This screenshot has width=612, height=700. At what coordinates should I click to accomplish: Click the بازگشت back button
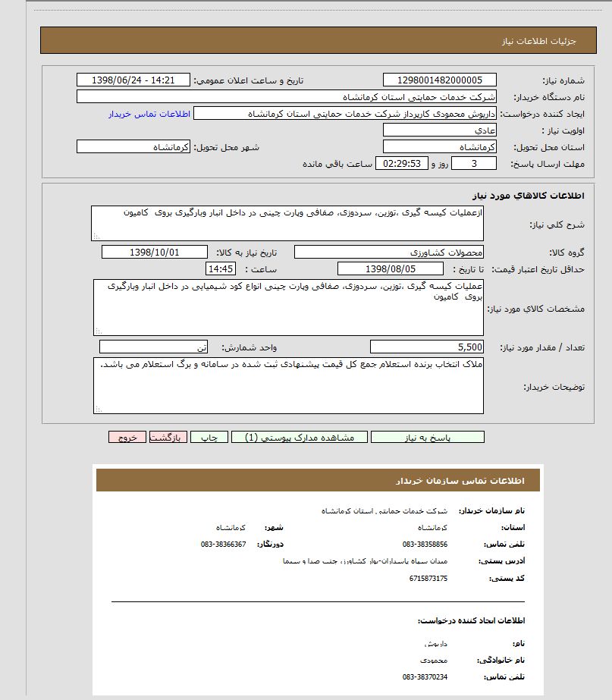(x=168, y=438)
